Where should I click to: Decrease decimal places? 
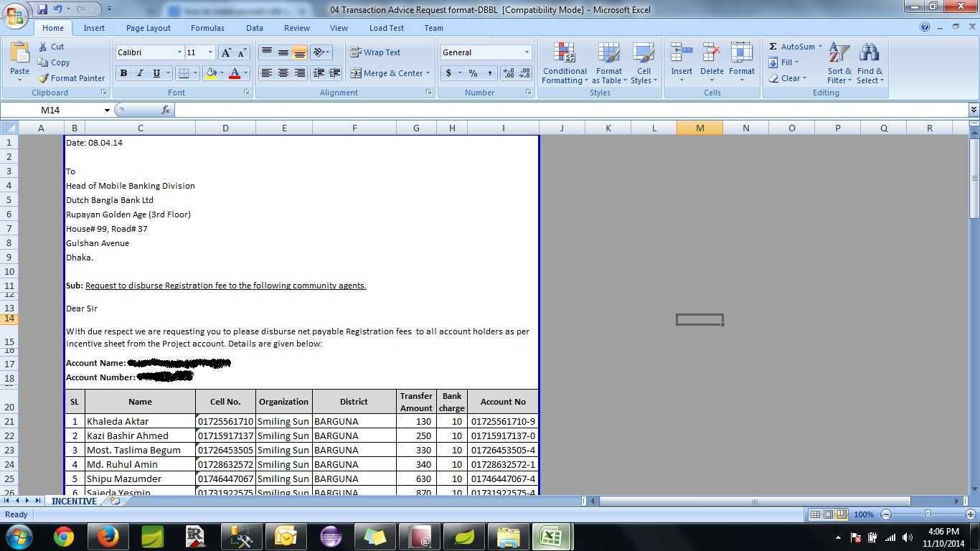coord(524,73)
